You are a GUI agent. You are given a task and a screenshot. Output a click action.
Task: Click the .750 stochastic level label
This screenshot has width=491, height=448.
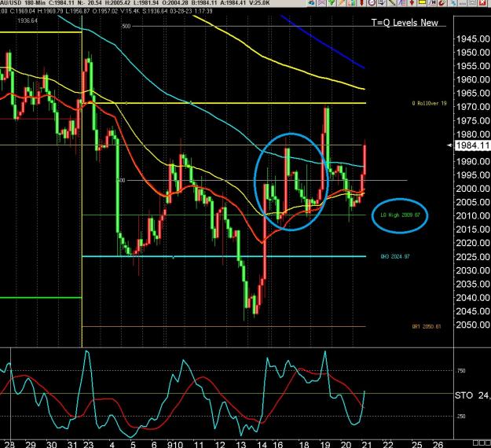click(x=461, y=371)
